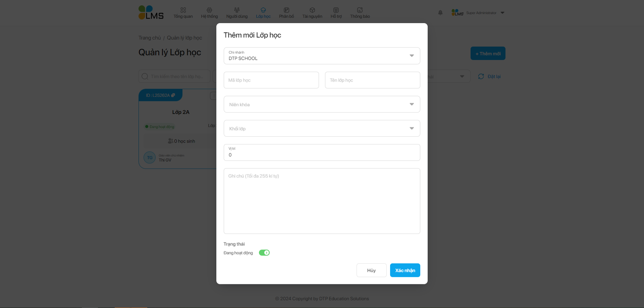
Task: Focus the Ghi chú notes textarea
Action: point(322,201)
